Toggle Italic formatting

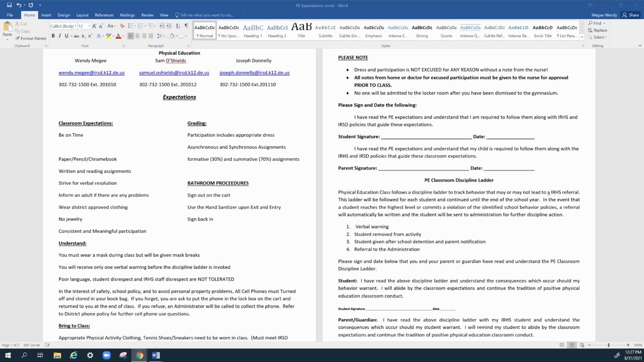pos(59,36)
